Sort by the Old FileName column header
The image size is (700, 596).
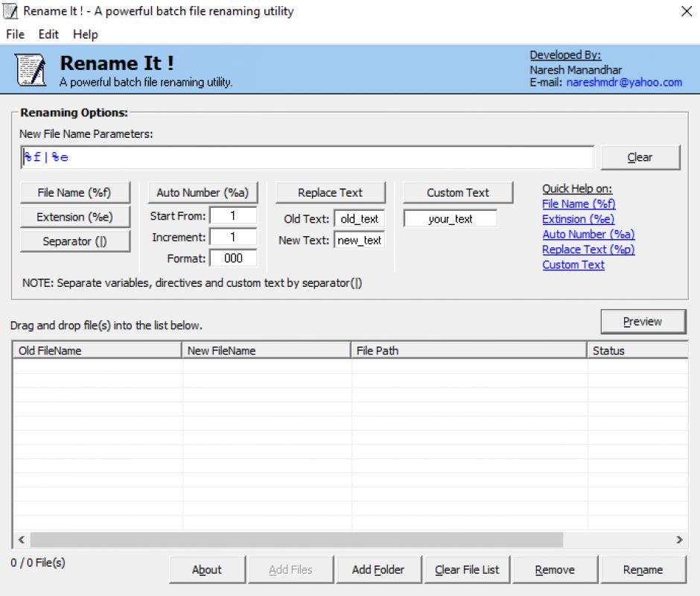click(97, 351)
